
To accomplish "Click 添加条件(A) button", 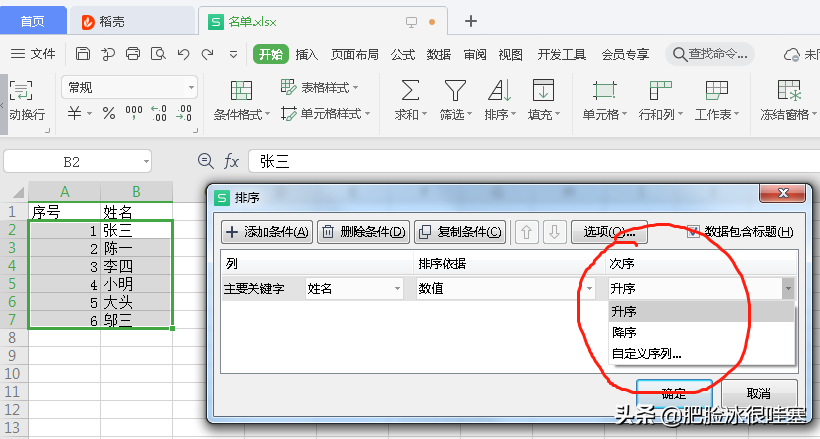I will [x=267, y=232].
